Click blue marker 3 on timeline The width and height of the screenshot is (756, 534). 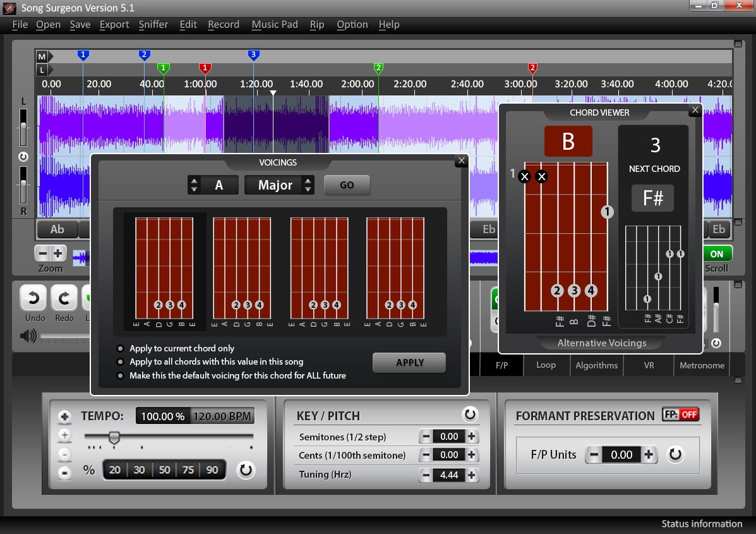click(x=254, y=55)
